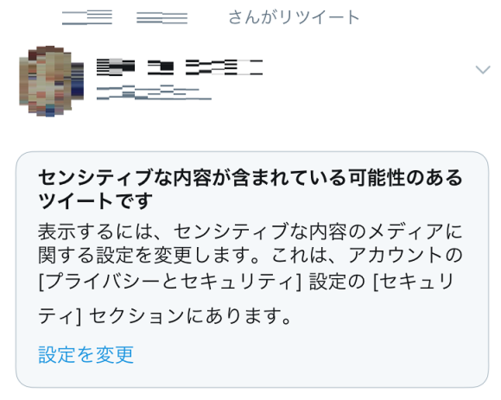Click the line starting 関する設定を変更します
This screenshot has height=400, width=501.
tap(250, 256)
